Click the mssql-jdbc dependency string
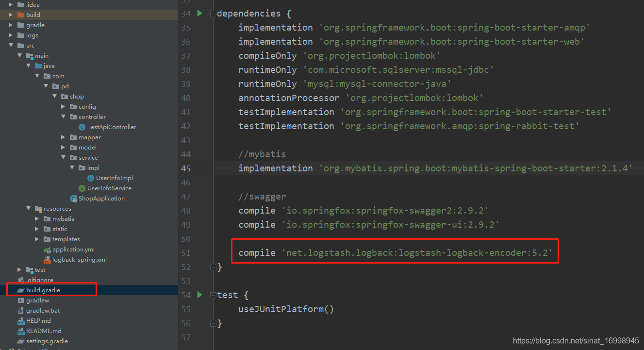Screen dimensions: 644x350 tap(398, 70)
